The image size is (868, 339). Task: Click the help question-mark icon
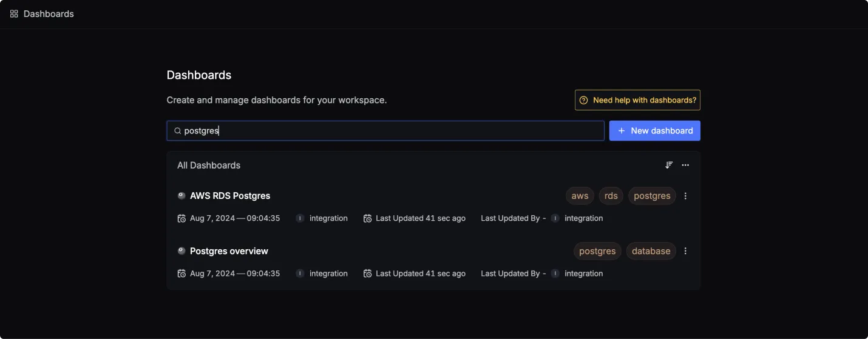point(583,100)
